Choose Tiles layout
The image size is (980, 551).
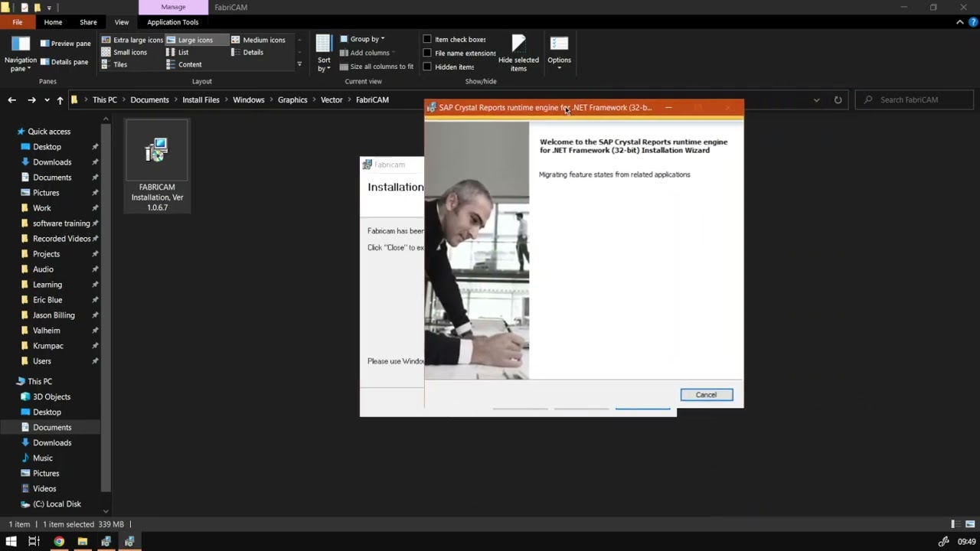click(x=114, y=64)
